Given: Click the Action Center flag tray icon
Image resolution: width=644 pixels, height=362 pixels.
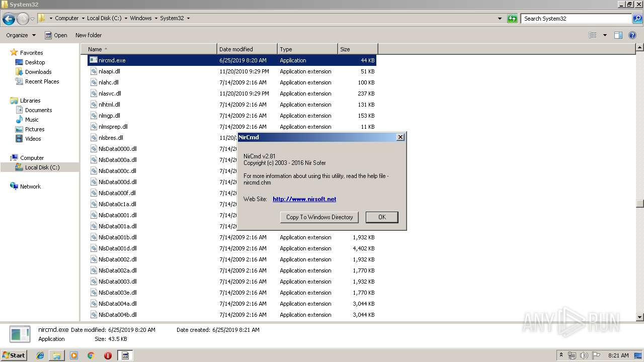Looking at the screenshot, I should click(596, 355).
